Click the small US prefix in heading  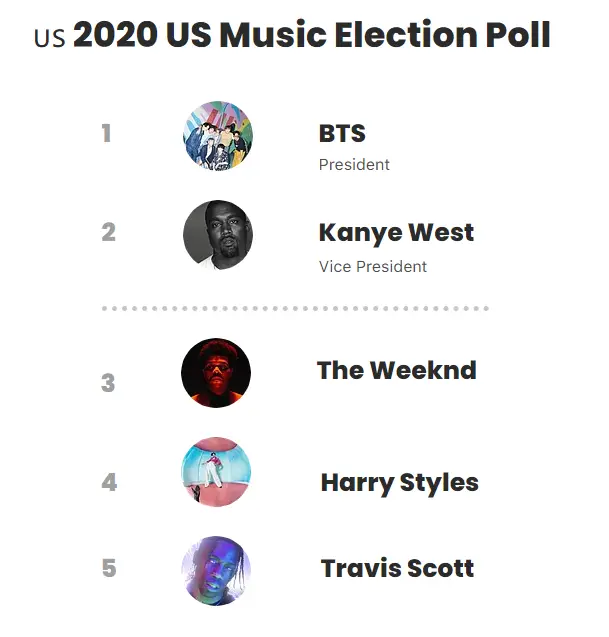pyautogui.click(x=50, y=38)
